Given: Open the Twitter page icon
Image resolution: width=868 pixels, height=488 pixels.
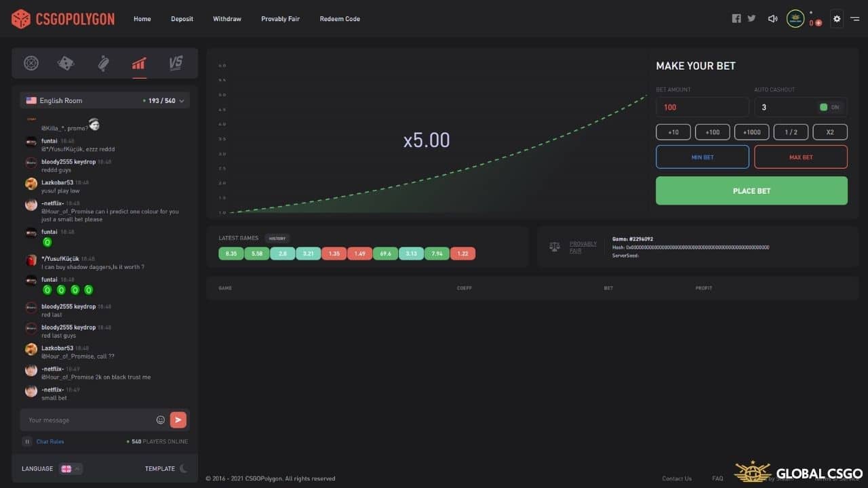Looking at the screenshot, I should point(751,18).
